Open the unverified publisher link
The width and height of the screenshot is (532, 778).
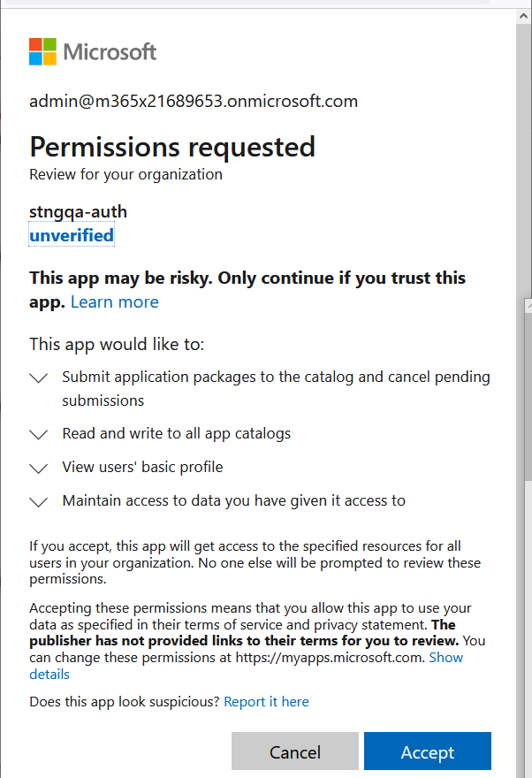pos(72,235)
